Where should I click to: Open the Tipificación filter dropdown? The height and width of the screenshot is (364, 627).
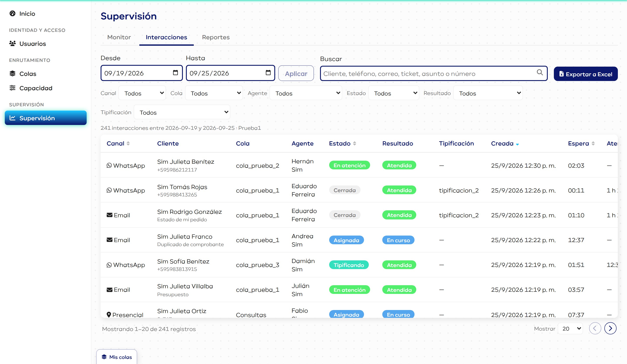tap(182, 112)
